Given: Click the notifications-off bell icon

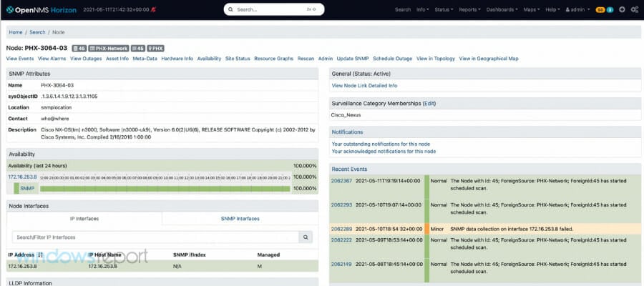Looking at the screenshot, I should [153, 9].
